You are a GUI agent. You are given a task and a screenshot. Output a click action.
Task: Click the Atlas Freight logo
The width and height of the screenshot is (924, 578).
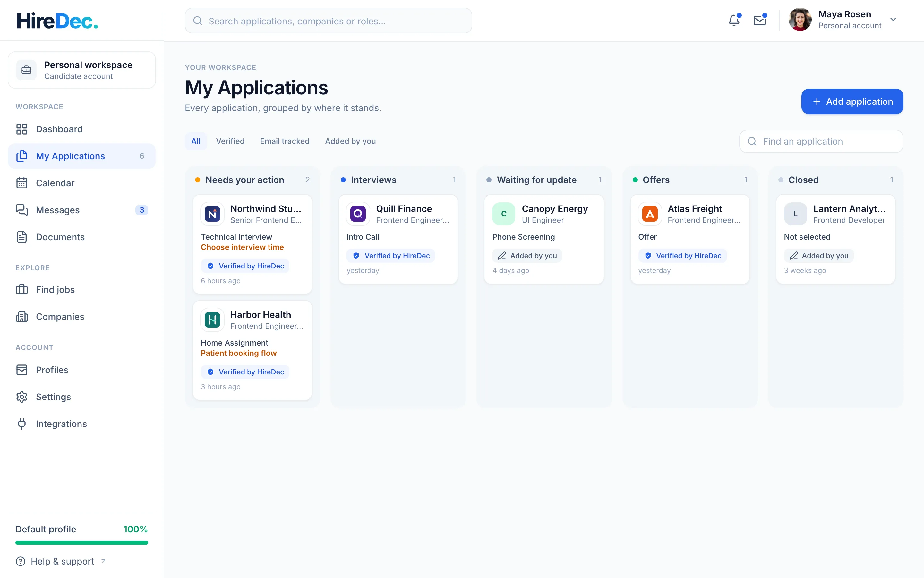[649, 214]
